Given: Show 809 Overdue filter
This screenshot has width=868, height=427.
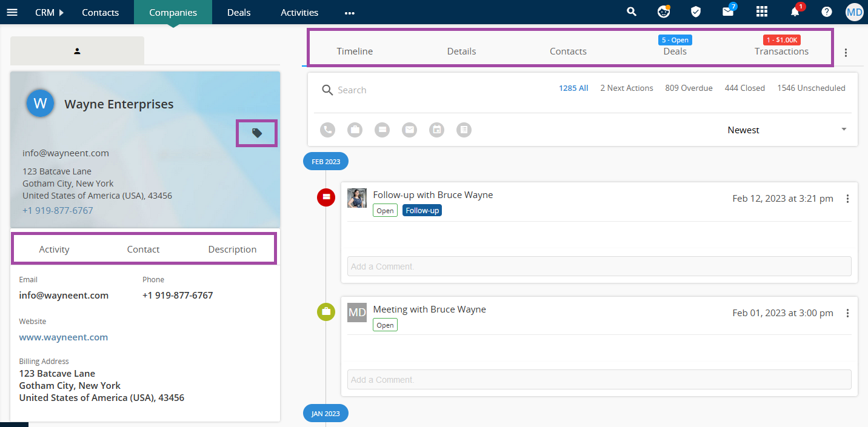Looking at the screenshot, I should tap(689, 88).
